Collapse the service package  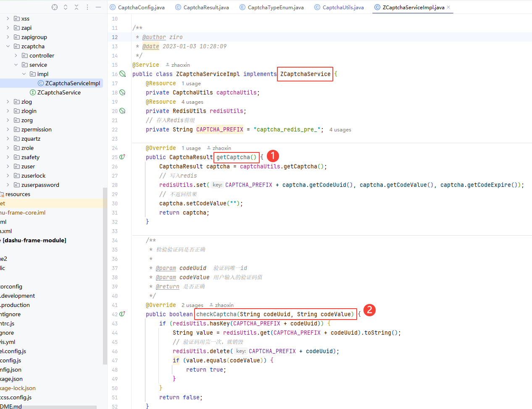(x=16, y=65)
